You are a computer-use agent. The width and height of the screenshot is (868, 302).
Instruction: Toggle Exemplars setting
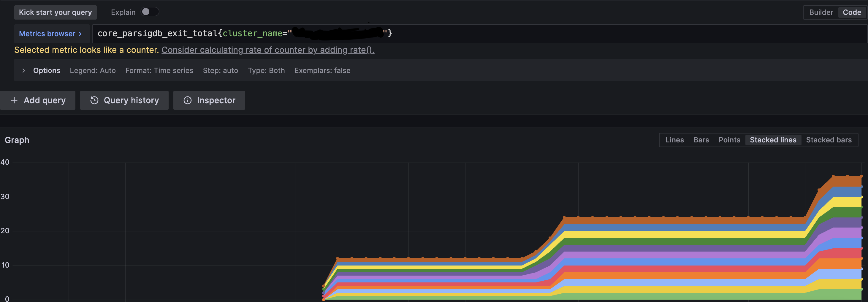tap(322, 70)
